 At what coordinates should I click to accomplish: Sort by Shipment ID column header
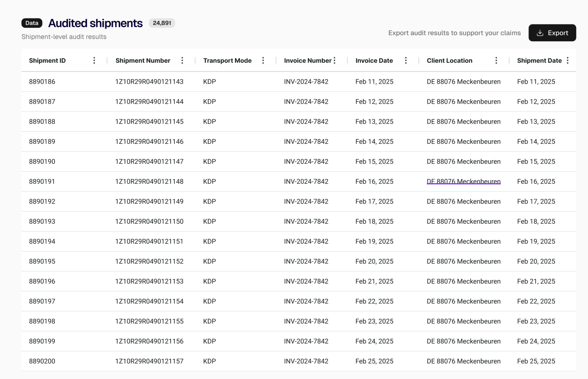(47, 61)
